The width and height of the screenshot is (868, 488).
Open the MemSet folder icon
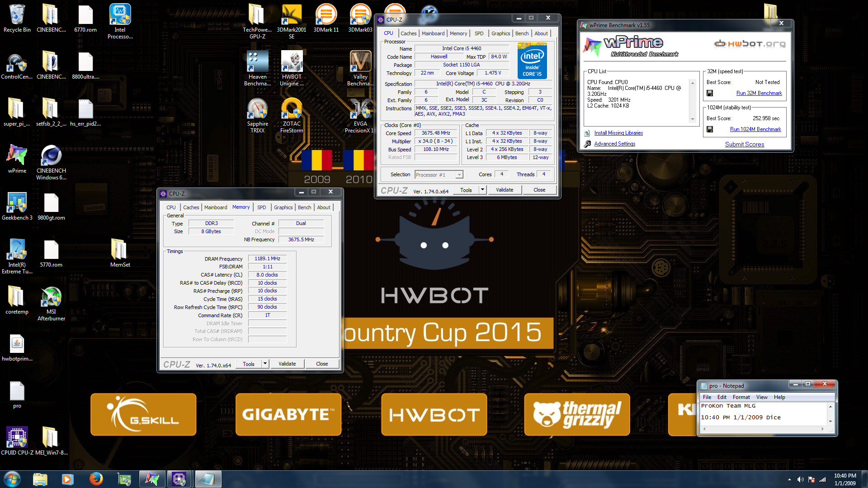[x=120, y=253]
